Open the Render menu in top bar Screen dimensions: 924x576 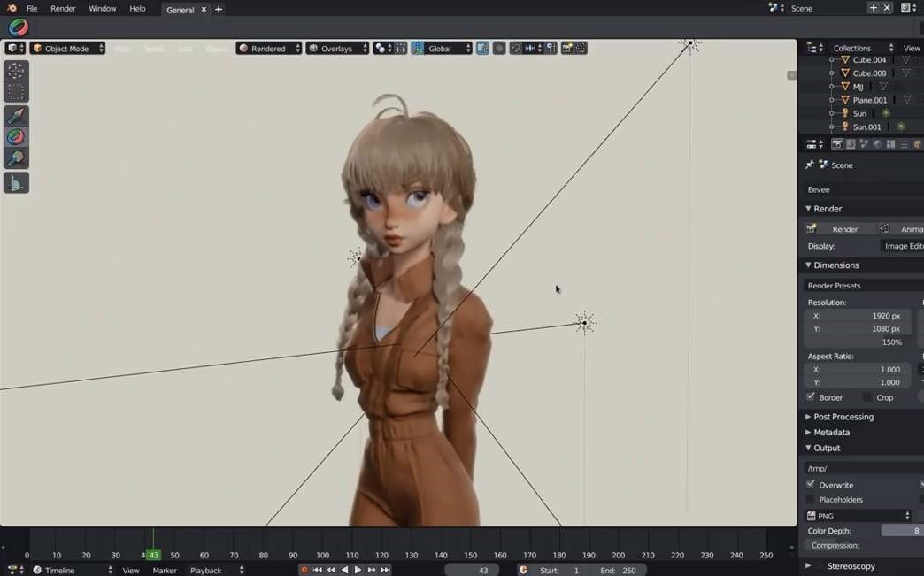coord(63,8)
